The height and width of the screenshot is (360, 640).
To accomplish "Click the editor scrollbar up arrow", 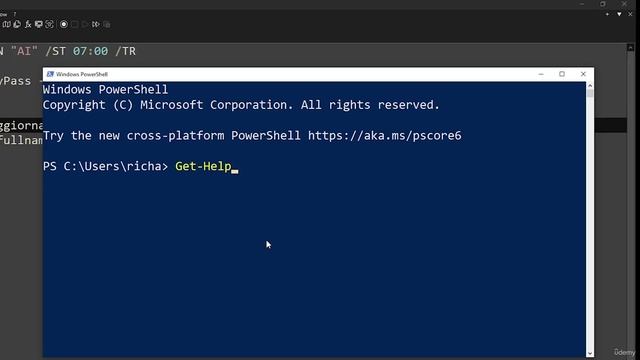I will 631,48.
